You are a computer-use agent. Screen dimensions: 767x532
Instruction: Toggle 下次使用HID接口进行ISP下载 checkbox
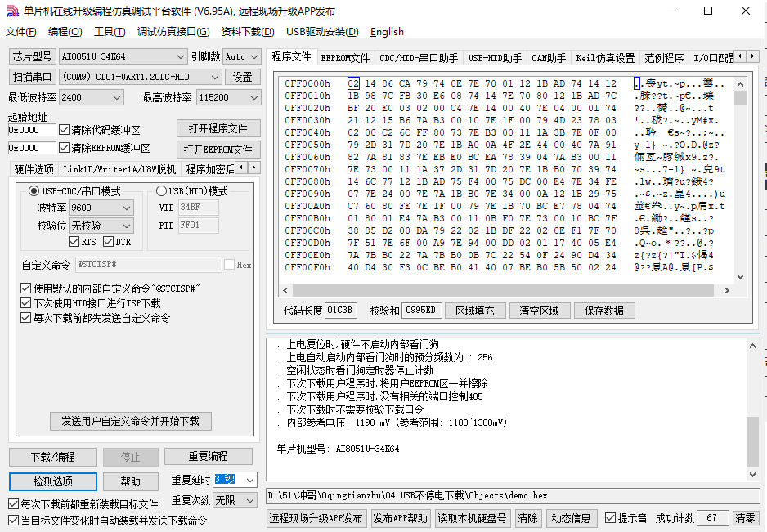pos(26,303)
